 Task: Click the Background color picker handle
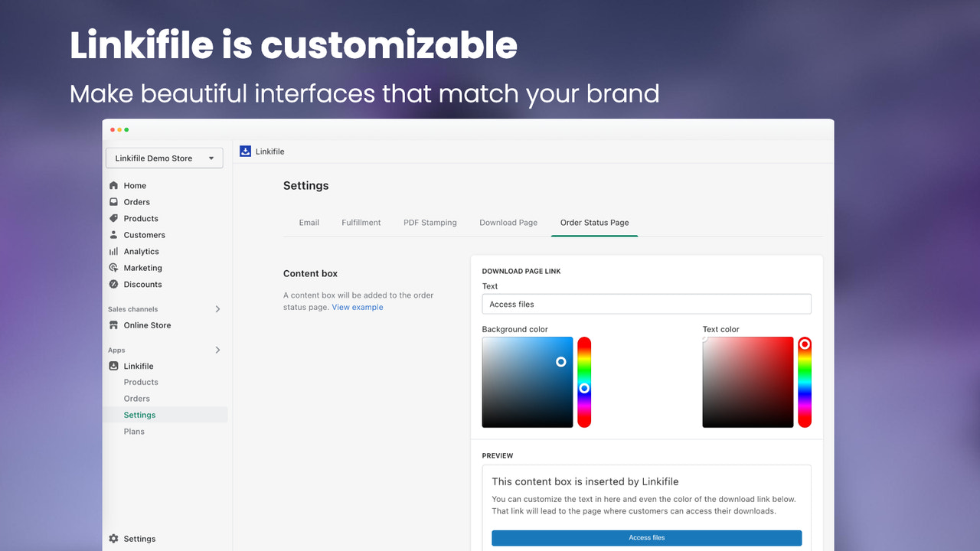coord(561,361)
